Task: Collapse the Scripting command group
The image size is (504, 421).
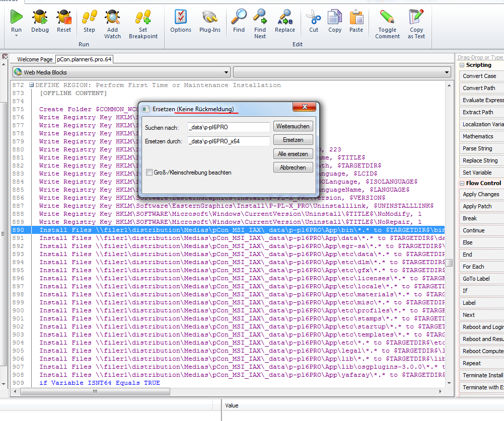Action: coord(462,65)
